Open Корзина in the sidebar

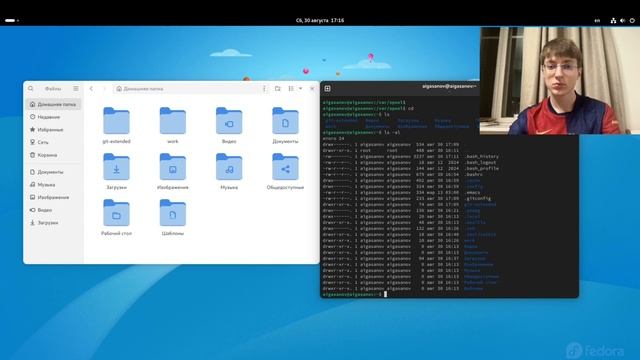pyautogui.click(x=53, y=155)
